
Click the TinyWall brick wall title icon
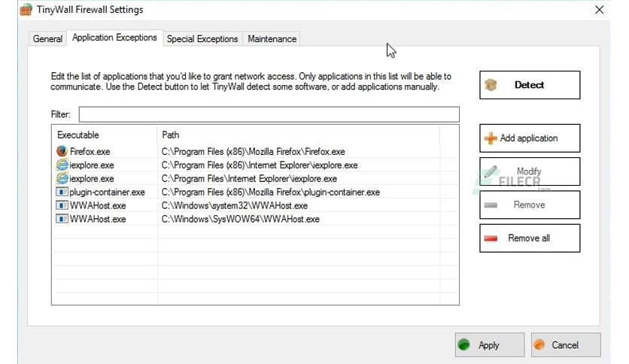[x=26, y=10]
